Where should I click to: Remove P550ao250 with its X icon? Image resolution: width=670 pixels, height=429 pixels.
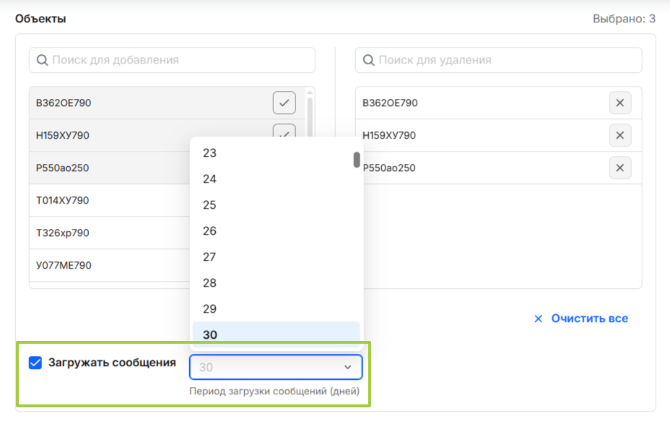[620, 168]
